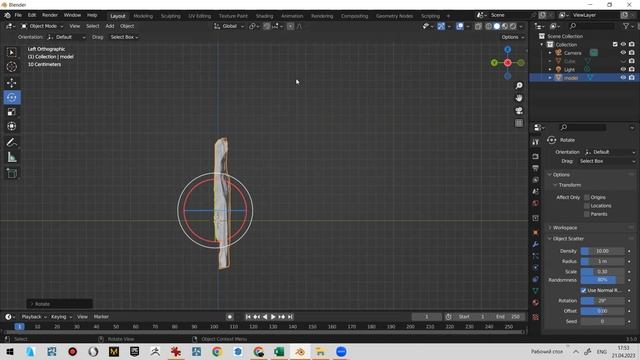The image size is (640, 360).
Task: Open the Output properties tab
Action: pyautogui.click(x=536, y=168)
